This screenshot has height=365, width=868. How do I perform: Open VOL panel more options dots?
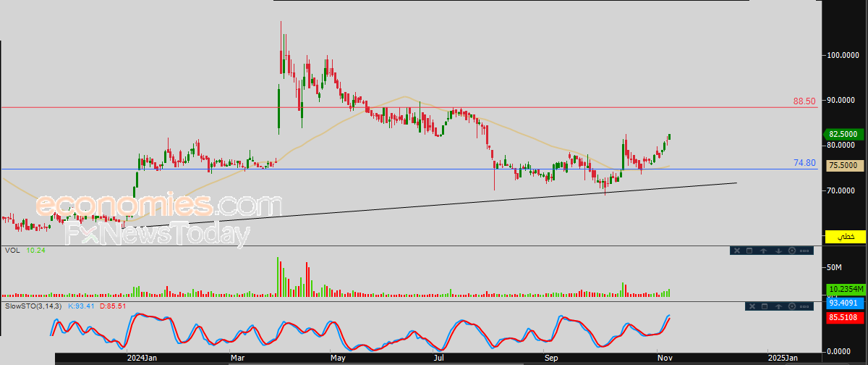804,251
